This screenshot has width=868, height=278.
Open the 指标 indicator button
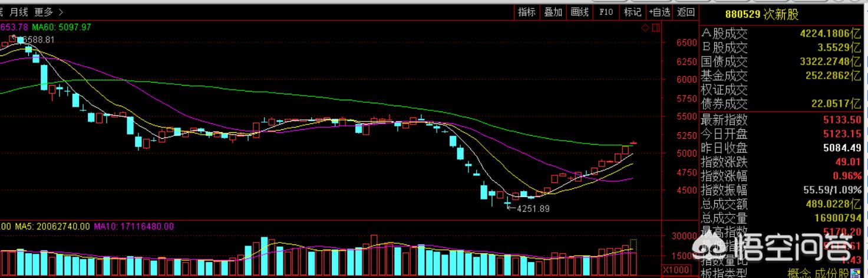(526, 12)
